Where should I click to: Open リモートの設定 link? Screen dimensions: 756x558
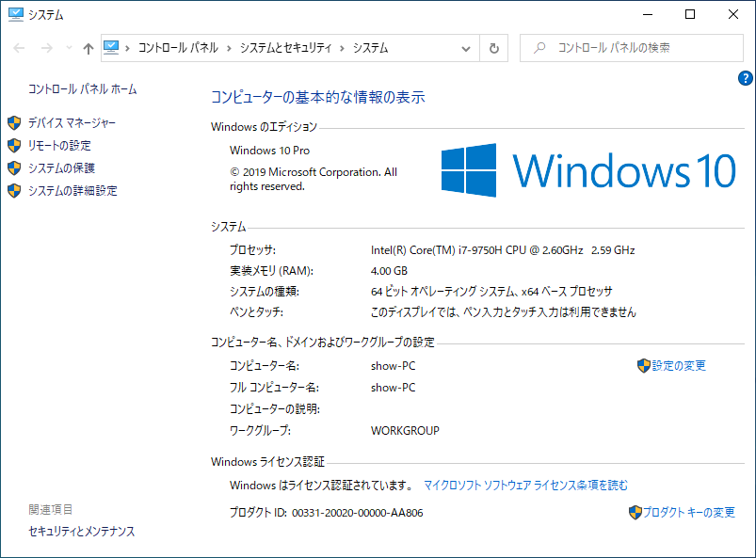click(59, 146)
